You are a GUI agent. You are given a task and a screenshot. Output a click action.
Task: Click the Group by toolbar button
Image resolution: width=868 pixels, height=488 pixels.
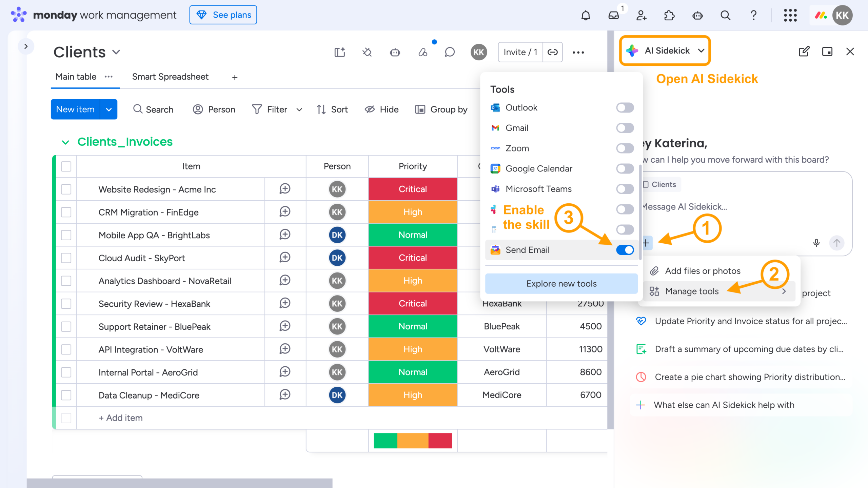[441, 109]
